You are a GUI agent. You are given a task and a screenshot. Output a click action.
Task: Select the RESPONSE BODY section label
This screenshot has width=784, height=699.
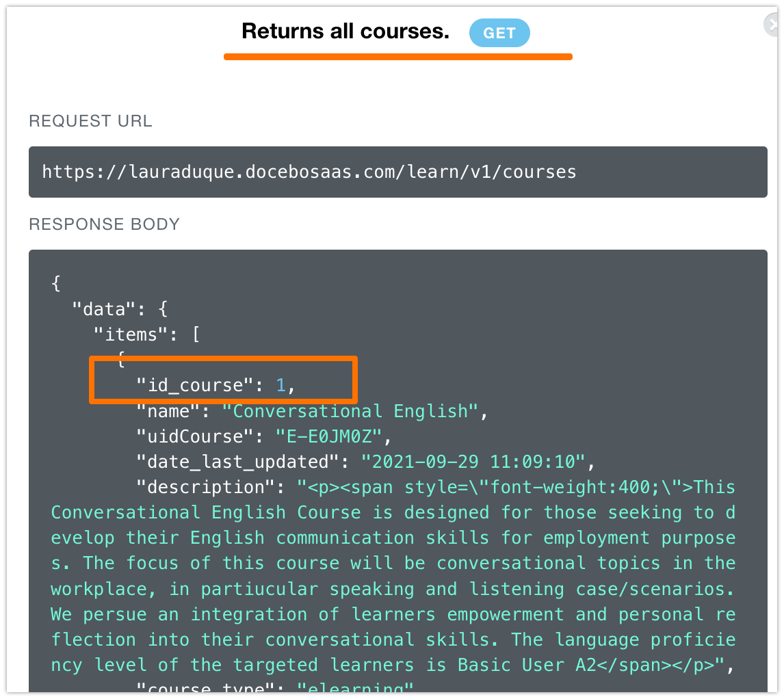104,224
